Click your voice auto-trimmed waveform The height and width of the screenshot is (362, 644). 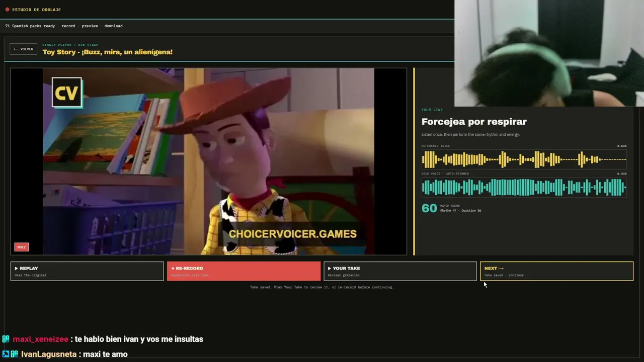pos(524,188)
